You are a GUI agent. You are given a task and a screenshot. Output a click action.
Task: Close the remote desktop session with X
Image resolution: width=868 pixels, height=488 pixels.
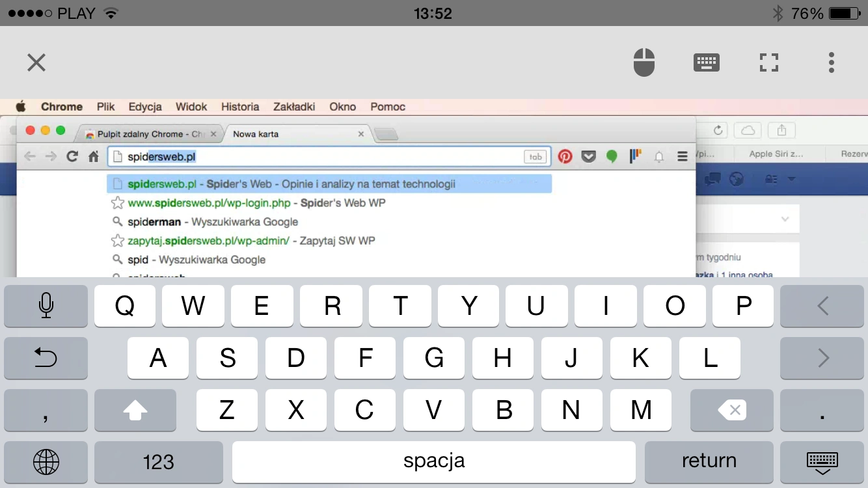click(36, 62)
